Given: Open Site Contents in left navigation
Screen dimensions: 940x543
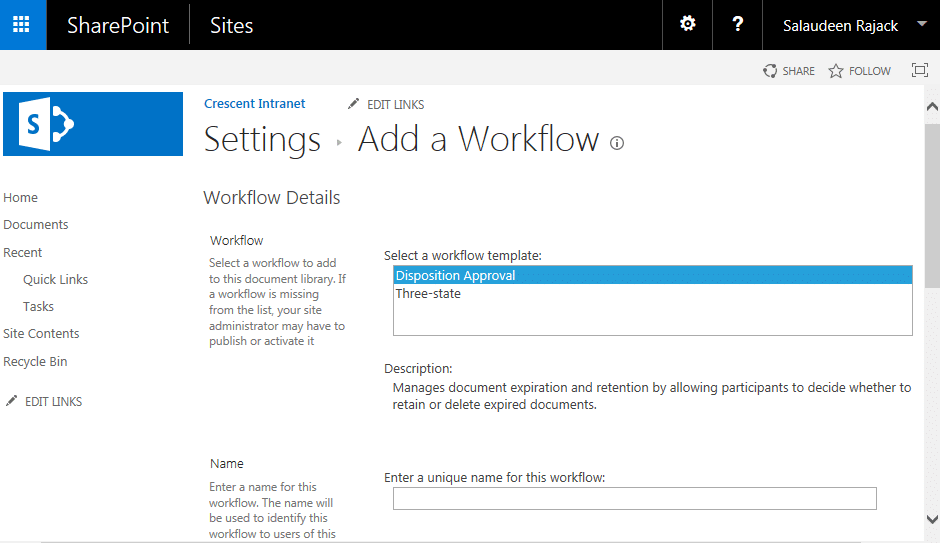Looking at the screenshot, I should [41, 334].
